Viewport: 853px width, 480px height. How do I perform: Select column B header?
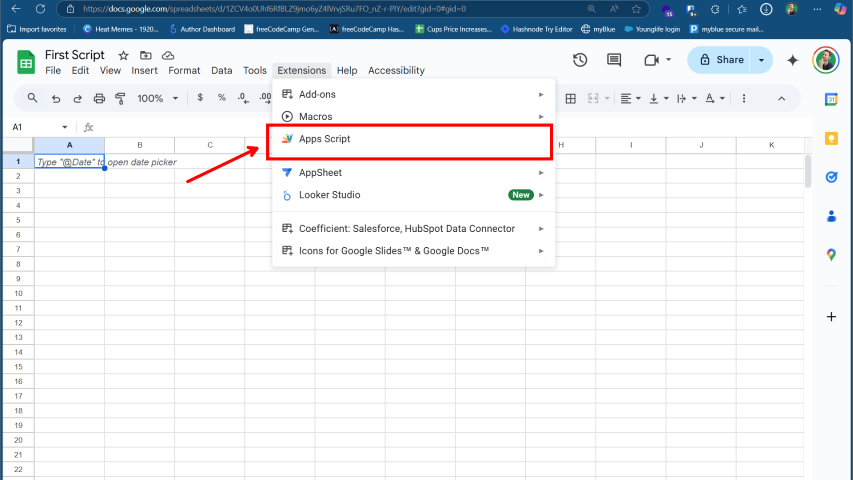[140, 145]
